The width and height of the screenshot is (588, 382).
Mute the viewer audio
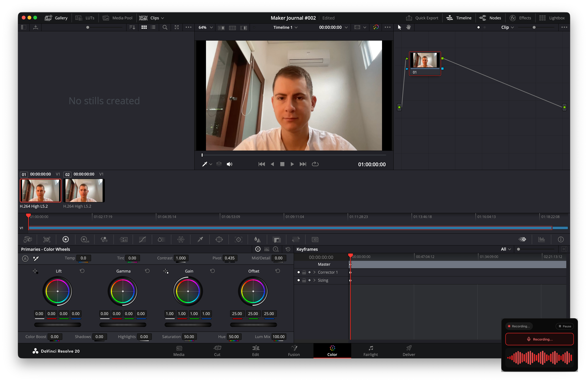click(229, 164)
